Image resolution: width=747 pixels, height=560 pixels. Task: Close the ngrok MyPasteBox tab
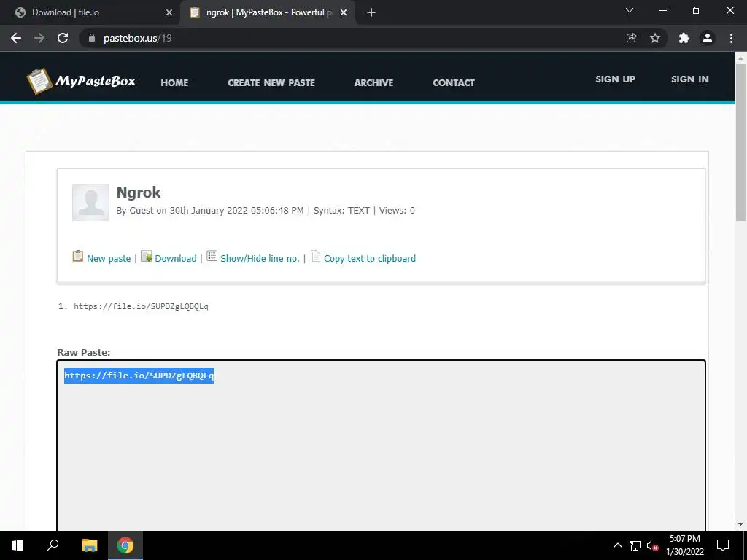pos(344,12)
